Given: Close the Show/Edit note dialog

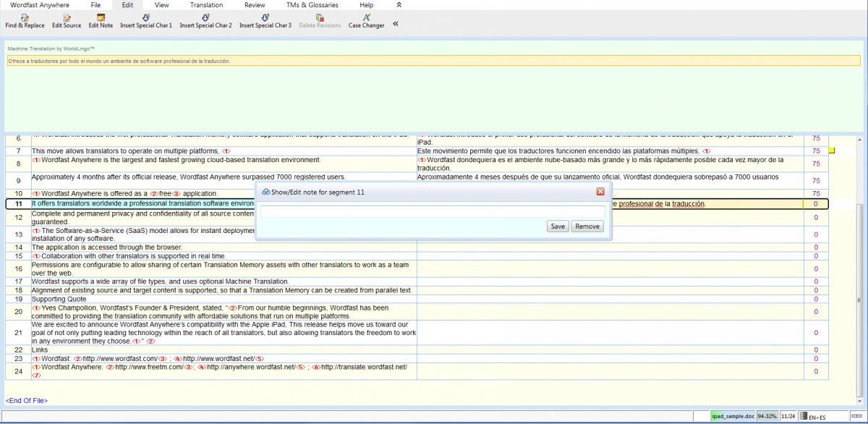Looking at the screenshot, I should (x=600, y=192).
